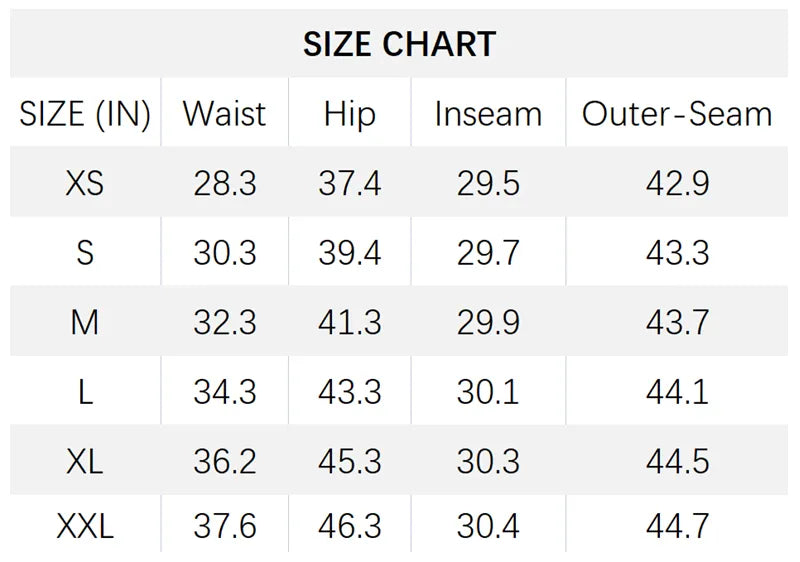Click the Waist column header
Image resolution: width=800 pixels, height=562 pixels.
pyautogui.click(x=224, y=113)
